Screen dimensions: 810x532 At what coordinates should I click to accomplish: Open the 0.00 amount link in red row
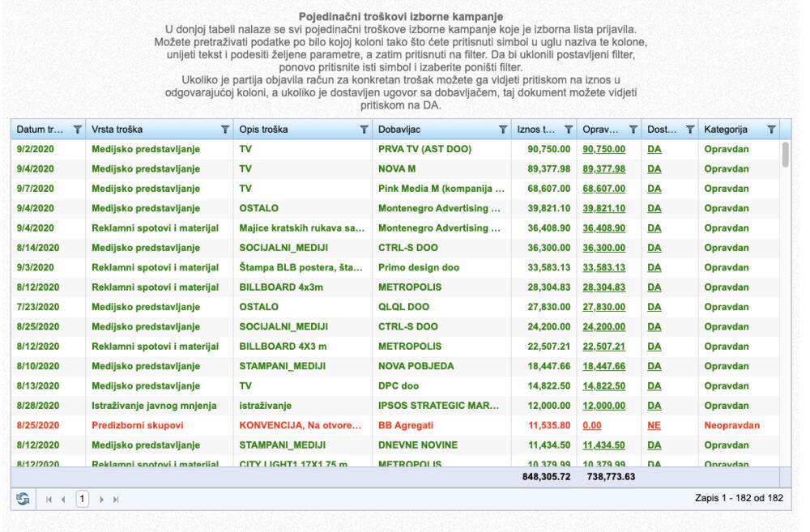click(x=591, y=423)
